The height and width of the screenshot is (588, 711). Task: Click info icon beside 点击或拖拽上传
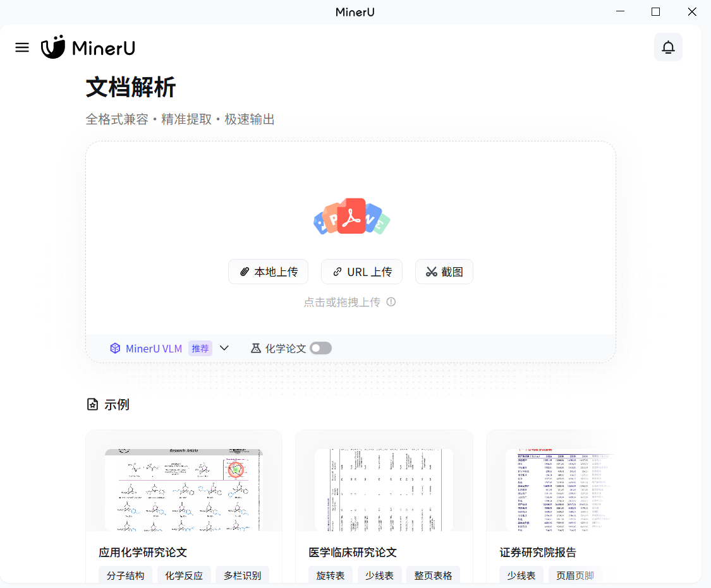click(391, 302)
